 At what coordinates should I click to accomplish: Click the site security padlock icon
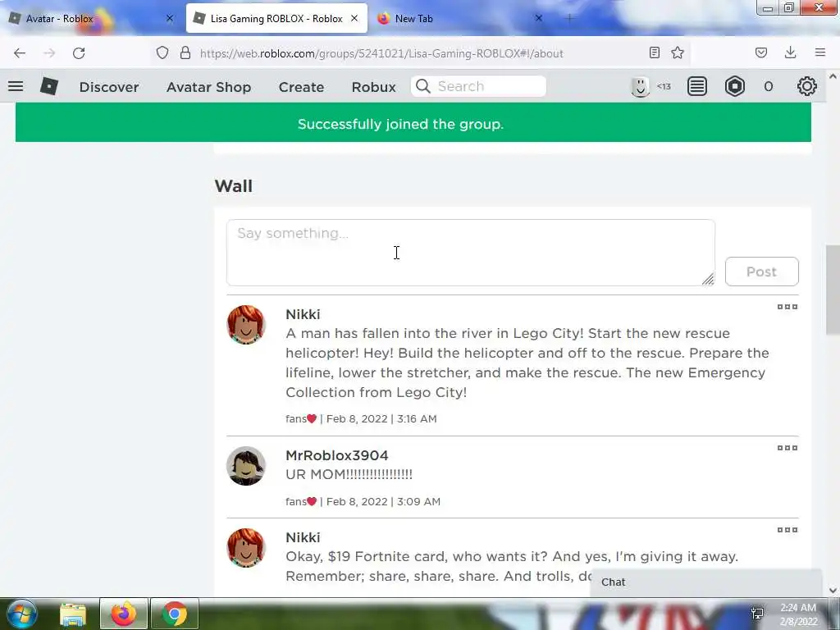tap(185, 53)
